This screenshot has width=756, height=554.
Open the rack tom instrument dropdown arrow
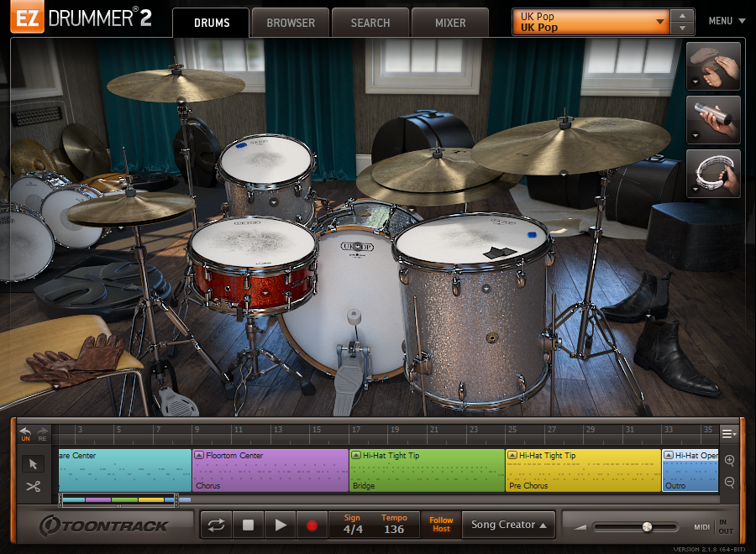273,202
